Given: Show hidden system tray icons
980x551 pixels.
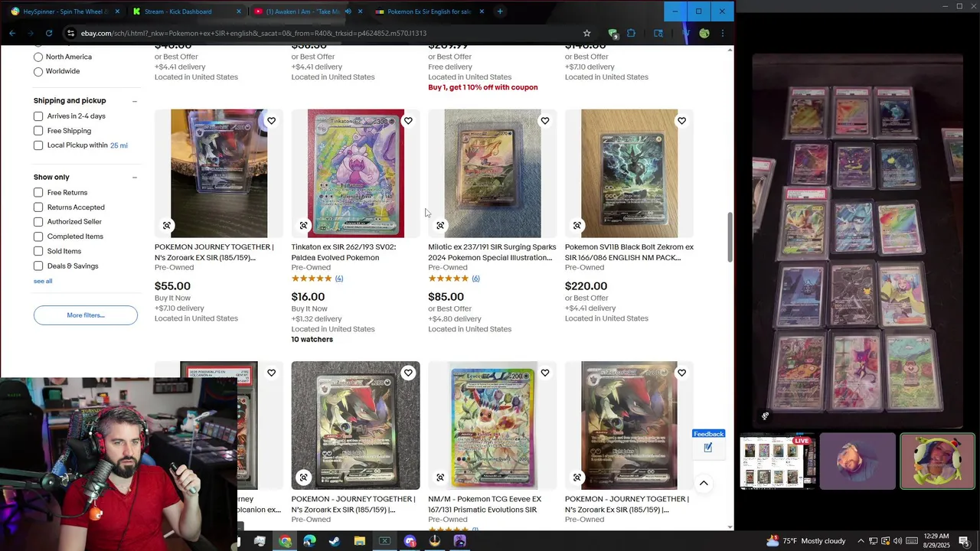Looking at the screenshot, I should 861,541.
